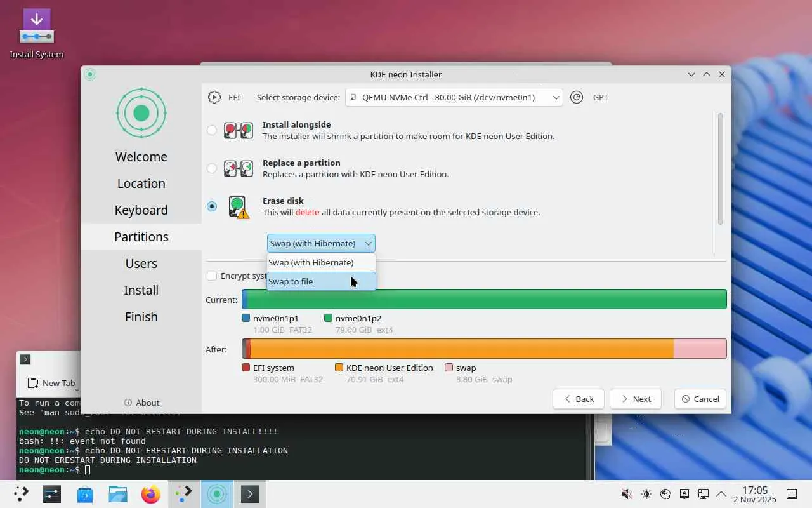Toggle the Encrypt system checkbox

pyautogui.click(x=212, y=276)
